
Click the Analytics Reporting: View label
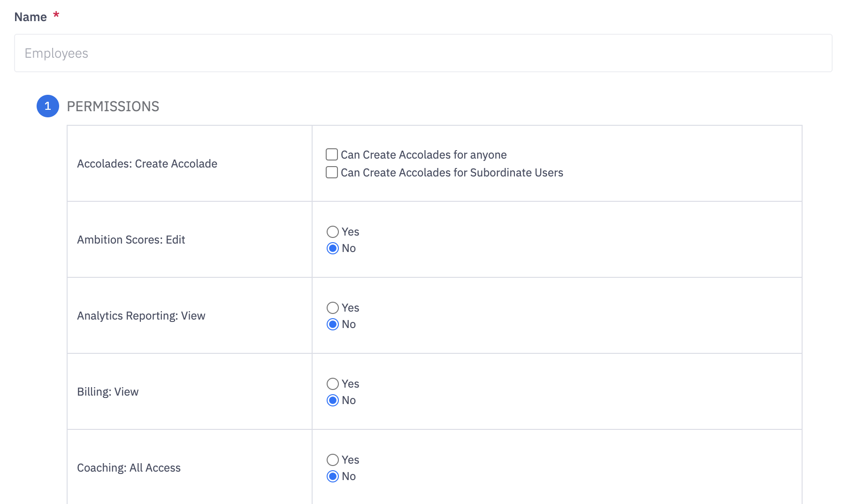point(141,316)
